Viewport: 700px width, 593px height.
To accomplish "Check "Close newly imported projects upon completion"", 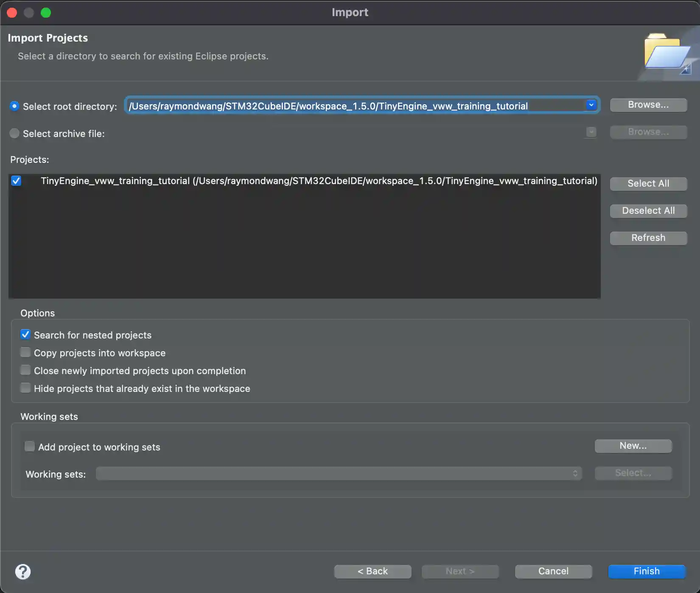I will (25, 370).
